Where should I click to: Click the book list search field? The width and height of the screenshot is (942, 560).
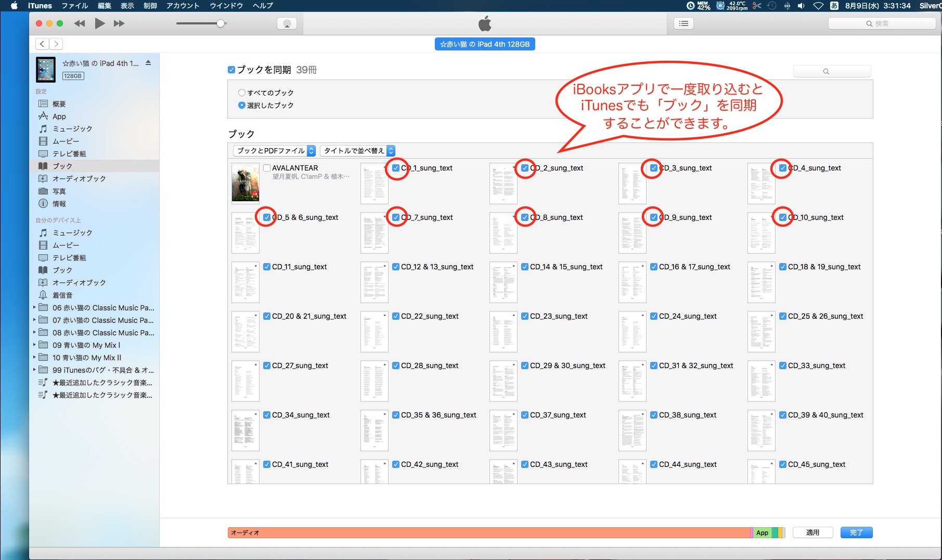832,71
